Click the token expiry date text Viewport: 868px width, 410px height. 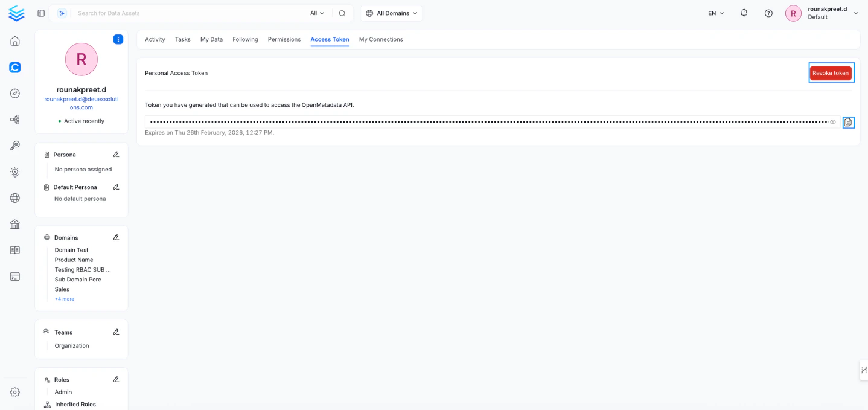tap(209, 133)
